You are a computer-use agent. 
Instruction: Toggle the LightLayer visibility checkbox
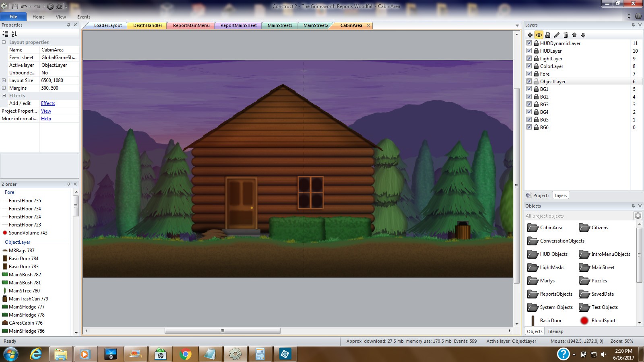[x=529, y=59]
